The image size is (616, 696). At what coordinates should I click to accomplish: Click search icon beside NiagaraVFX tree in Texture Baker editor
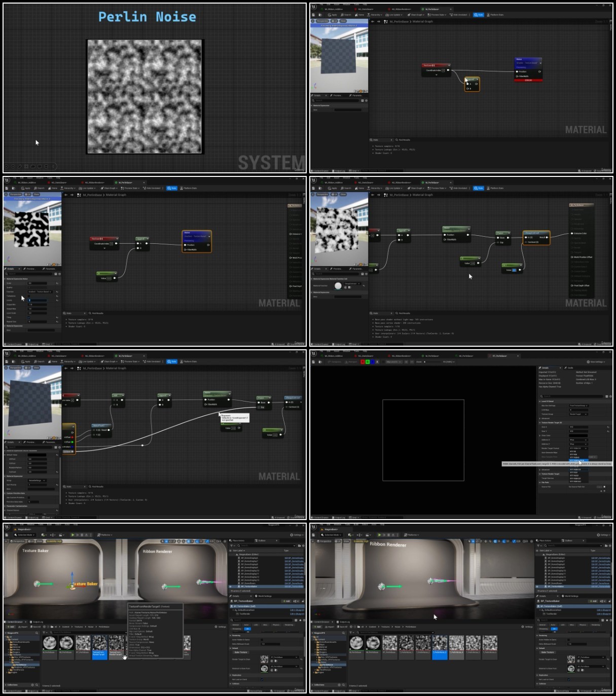pyautogui.click(x=37, y=633)
